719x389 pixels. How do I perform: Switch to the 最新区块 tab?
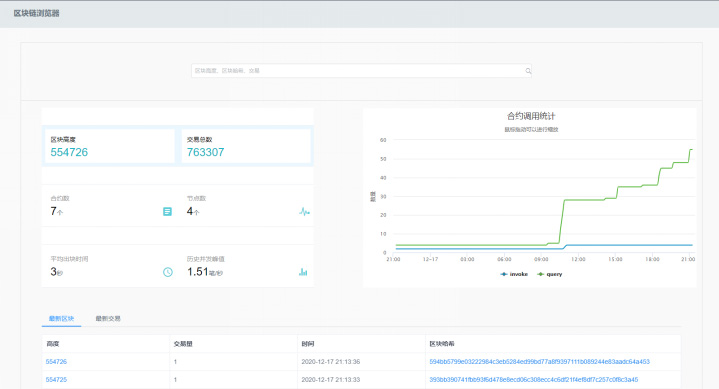click(x=61, y=318)
